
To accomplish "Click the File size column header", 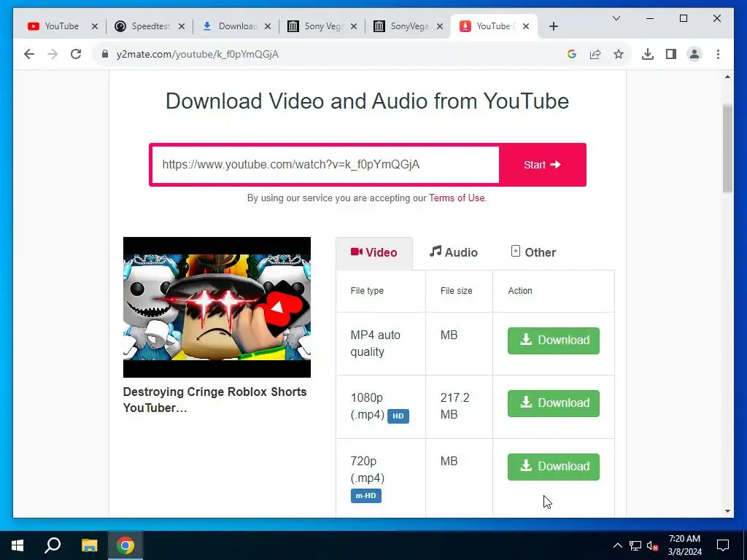I will coord(456,290).
